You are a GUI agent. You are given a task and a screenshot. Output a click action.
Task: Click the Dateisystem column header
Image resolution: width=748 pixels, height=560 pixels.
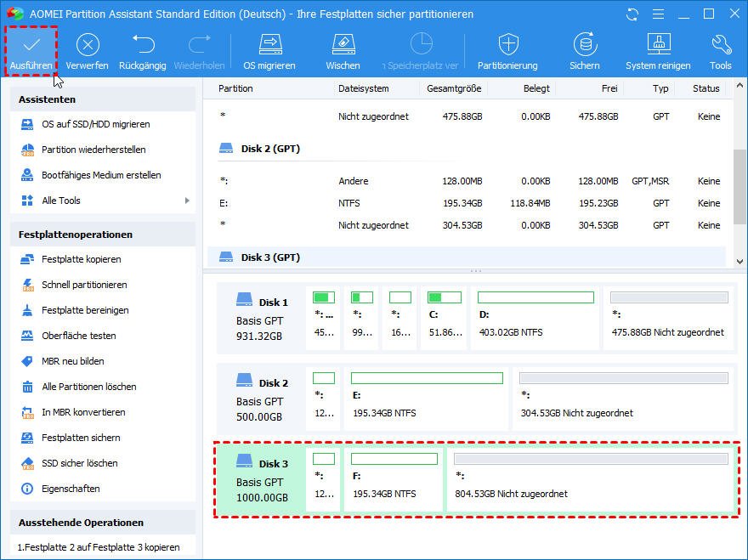[363, 88]
